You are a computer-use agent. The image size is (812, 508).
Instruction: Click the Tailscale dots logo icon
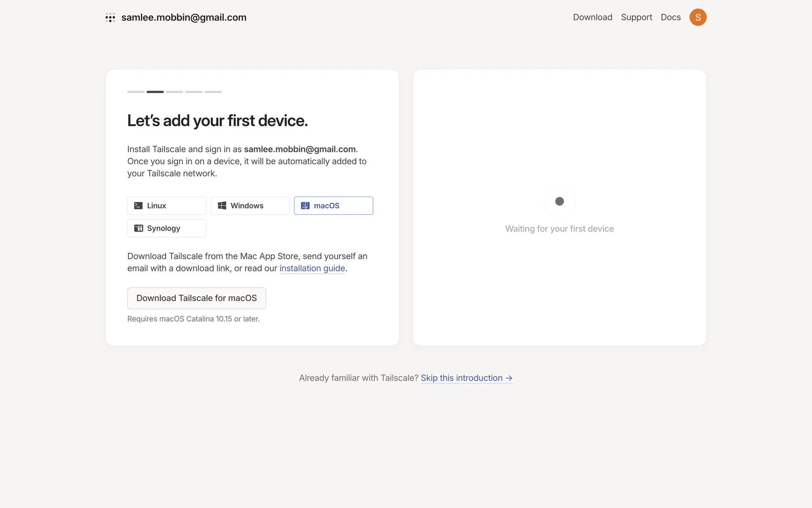click(x=110, y=17)
